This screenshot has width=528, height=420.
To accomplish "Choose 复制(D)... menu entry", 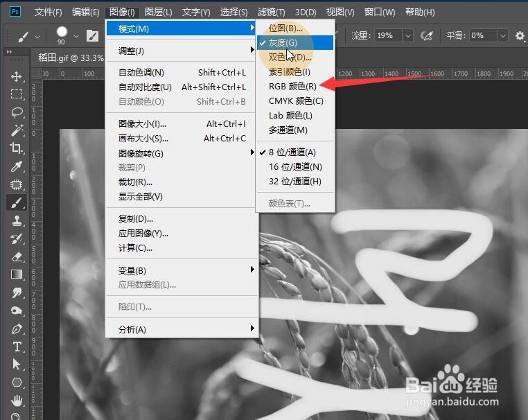I will [x=181, y=219].
